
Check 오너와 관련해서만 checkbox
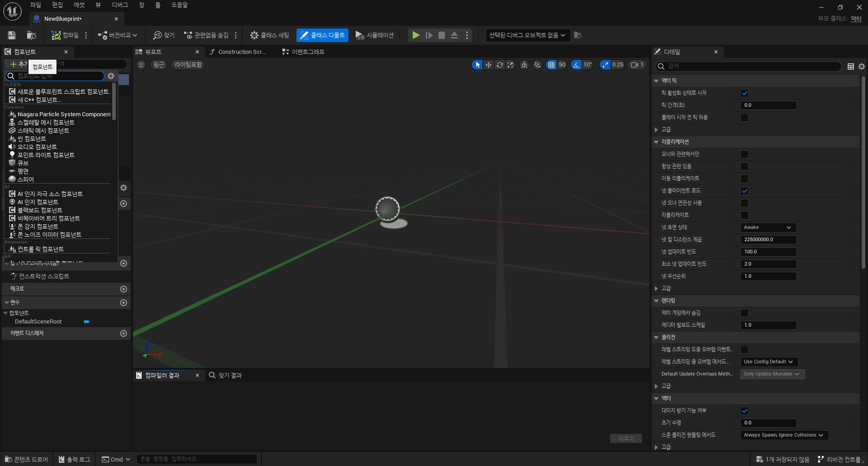744,154
